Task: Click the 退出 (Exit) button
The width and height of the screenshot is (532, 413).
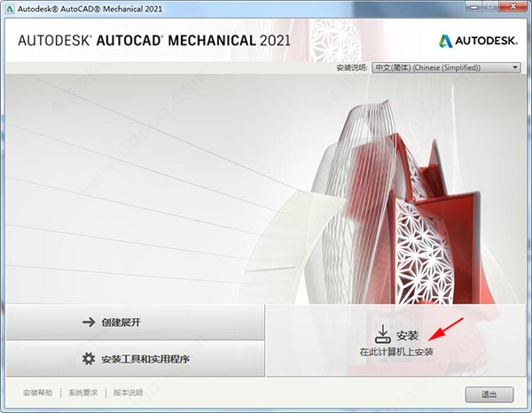Action: (489, 394)
